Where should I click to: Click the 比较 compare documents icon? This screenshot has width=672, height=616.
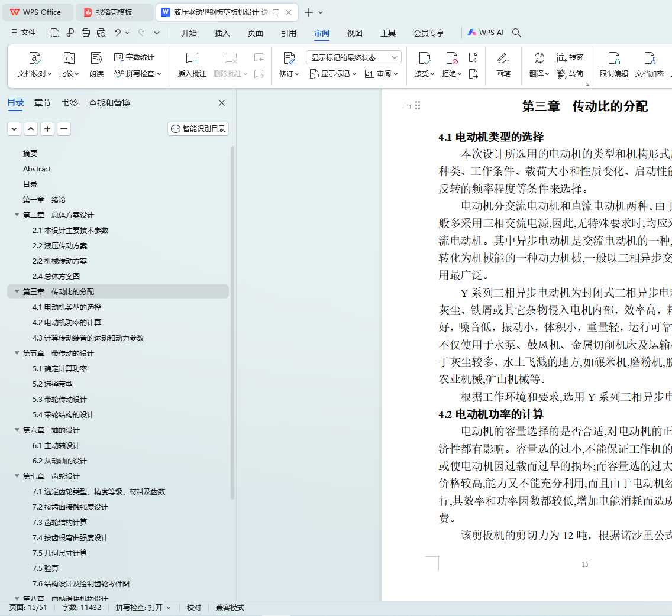coord(69,64)
